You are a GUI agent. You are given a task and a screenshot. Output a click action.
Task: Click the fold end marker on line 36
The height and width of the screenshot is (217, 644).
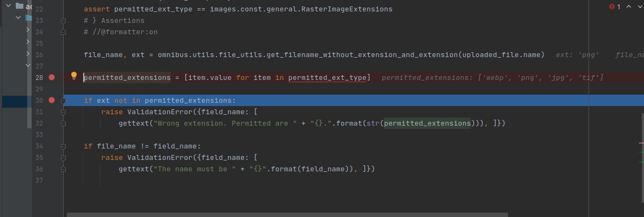click(63, 169)
